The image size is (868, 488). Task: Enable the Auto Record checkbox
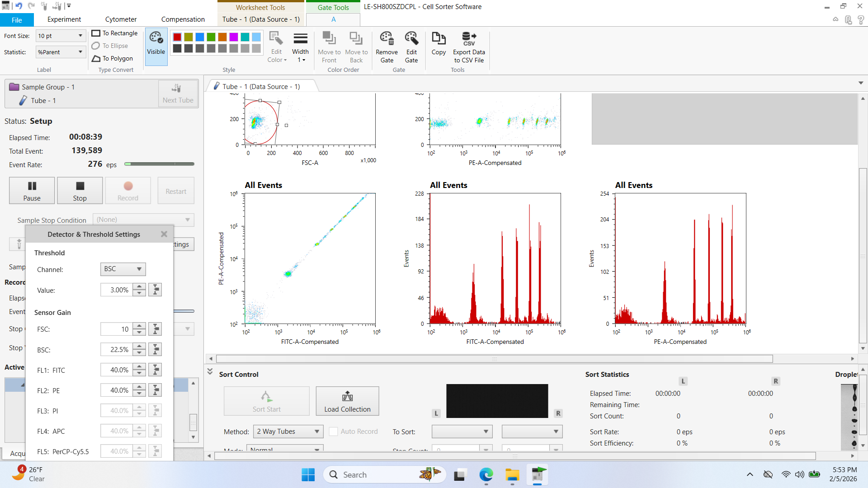333,432
